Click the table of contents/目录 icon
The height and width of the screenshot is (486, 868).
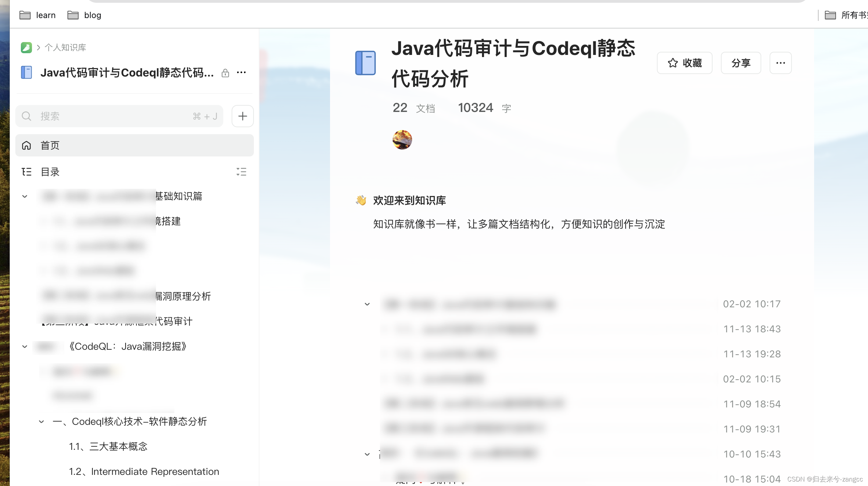point(26,172)
